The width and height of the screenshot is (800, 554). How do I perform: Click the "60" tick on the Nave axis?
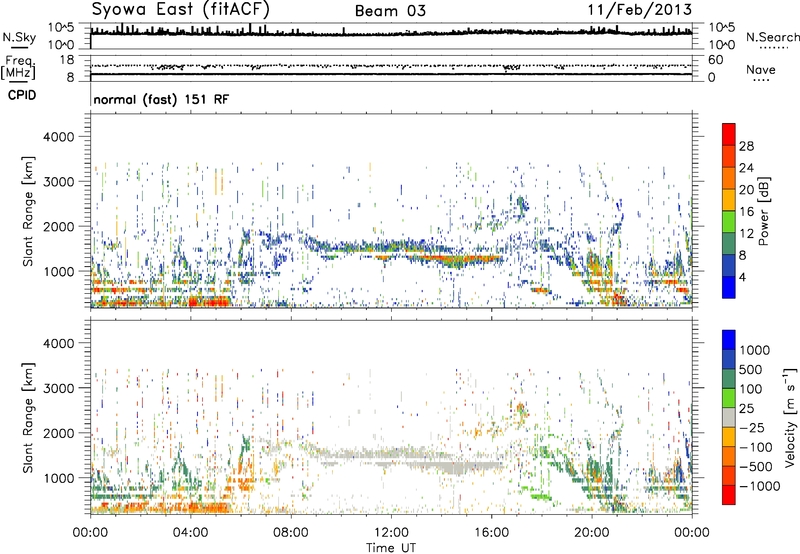point(715,60)
